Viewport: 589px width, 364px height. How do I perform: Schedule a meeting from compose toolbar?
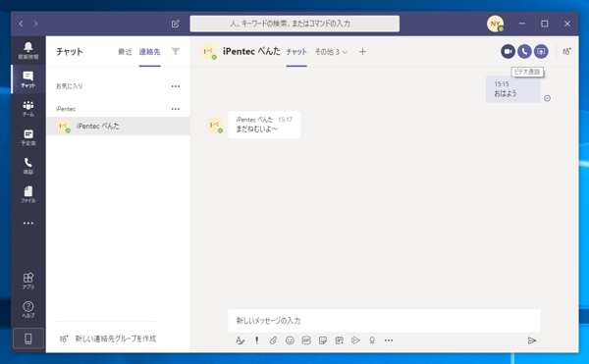[340, 340]
